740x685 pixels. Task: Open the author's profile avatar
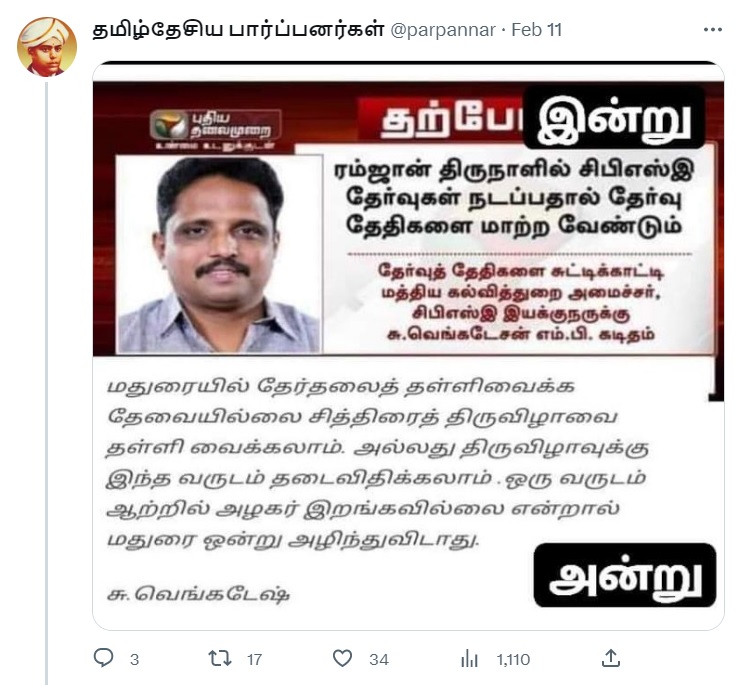[x=47, y=47]
